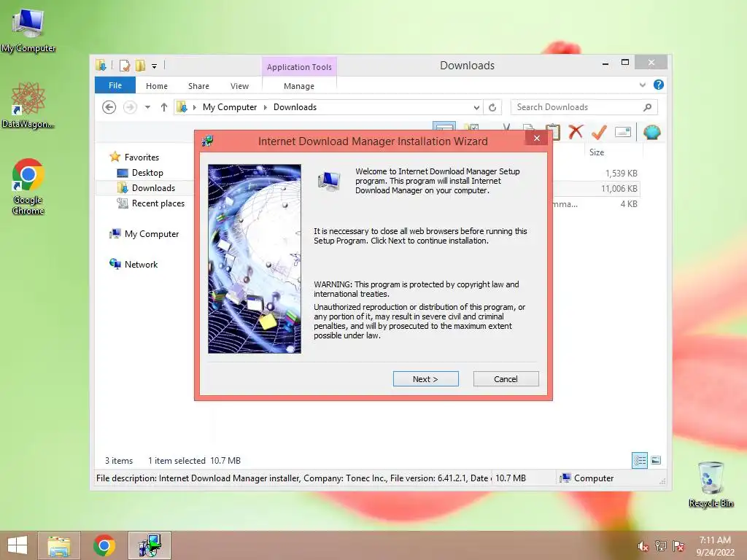Select Downloads in the navigation pane

point(153,187)
